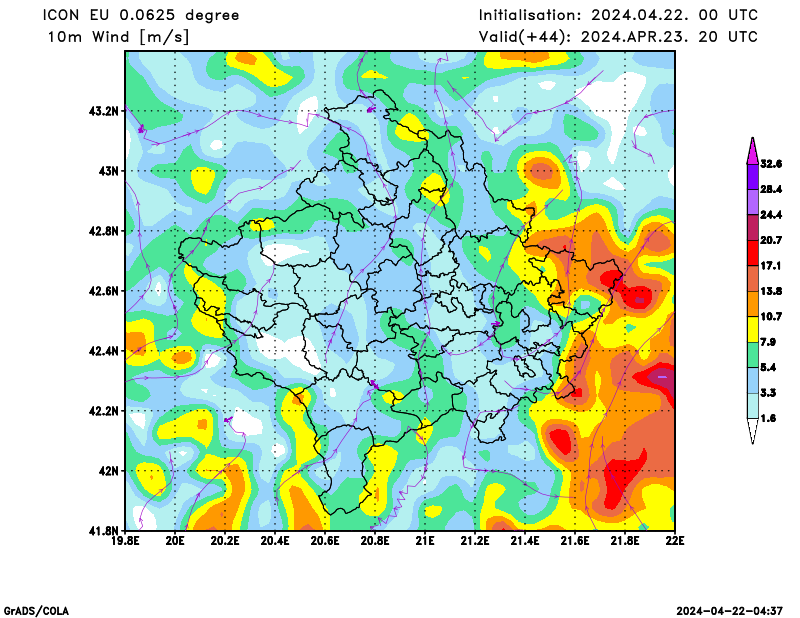Click the 32.6 legend value

pos(771,164)
